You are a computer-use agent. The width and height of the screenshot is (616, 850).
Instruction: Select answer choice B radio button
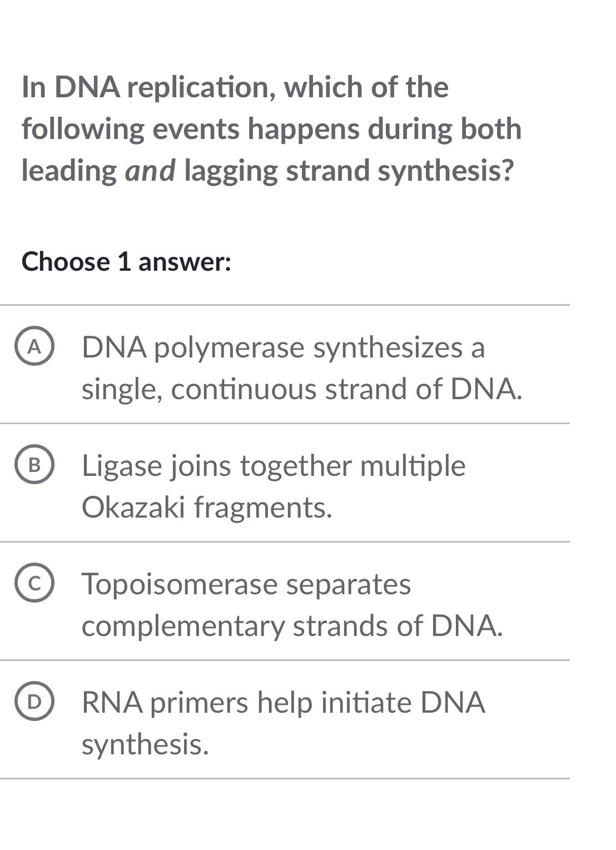(x=34, y=466)
